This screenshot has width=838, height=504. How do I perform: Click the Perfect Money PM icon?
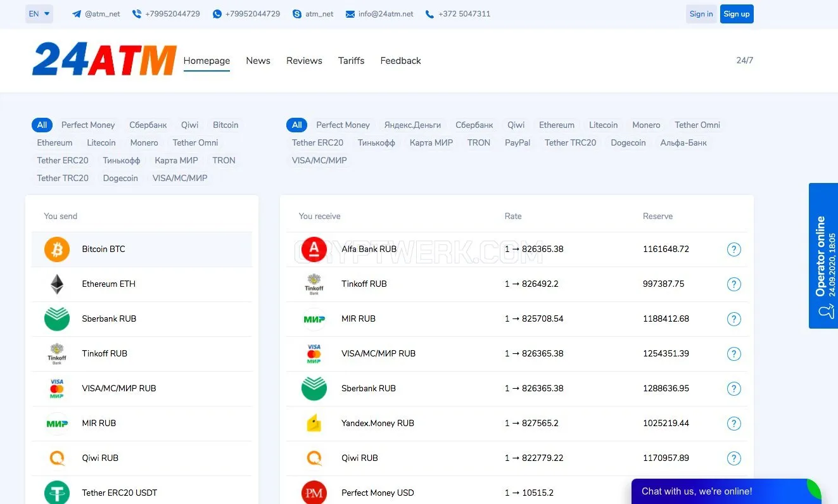pos(314,493)
